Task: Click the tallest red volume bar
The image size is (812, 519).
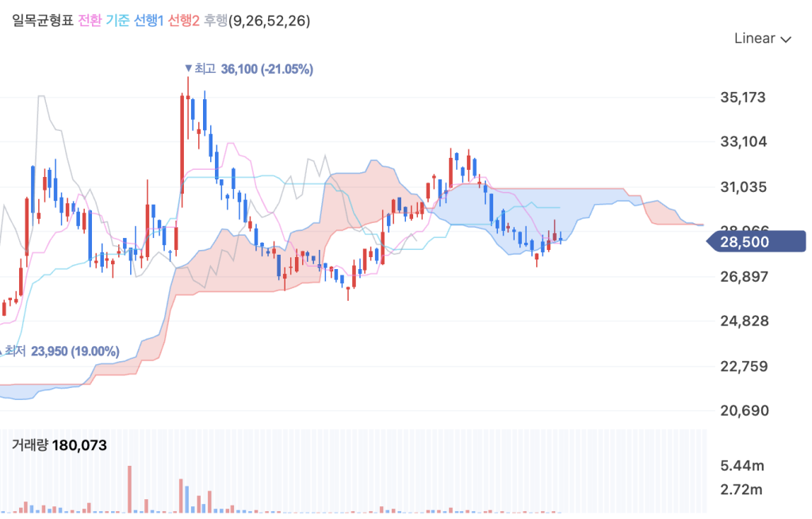Action: [128, 489]
